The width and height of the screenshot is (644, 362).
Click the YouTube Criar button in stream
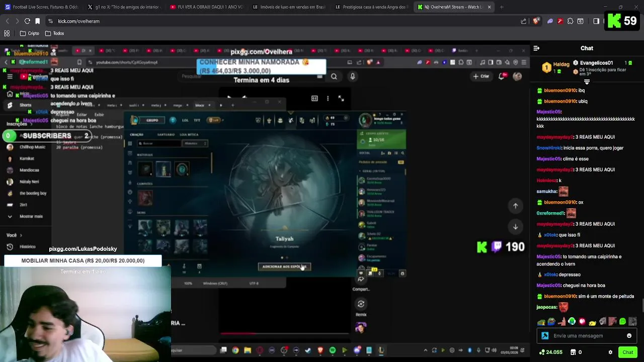[481, 76]
